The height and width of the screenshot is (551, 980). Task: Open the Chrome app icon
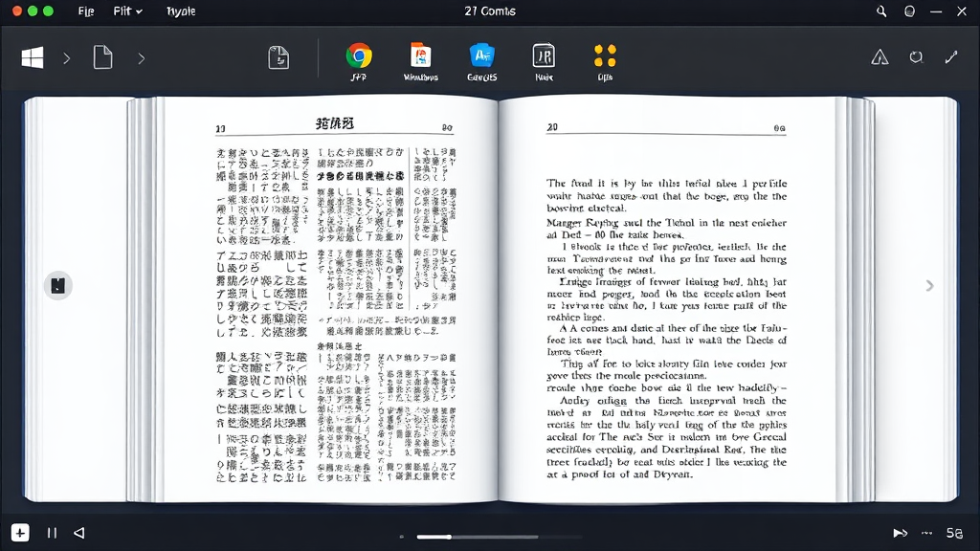point(359,55)
